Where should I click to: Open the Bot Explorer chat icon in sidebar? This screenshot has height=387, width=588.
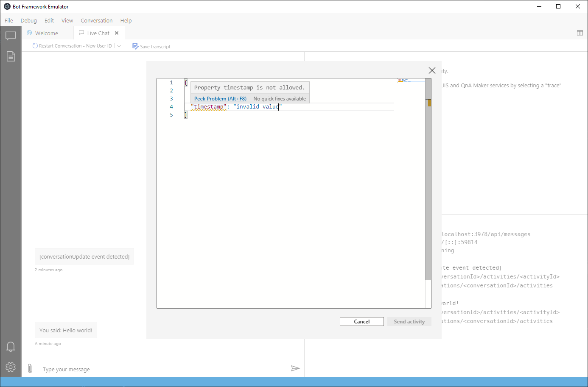tap(11, 36)
